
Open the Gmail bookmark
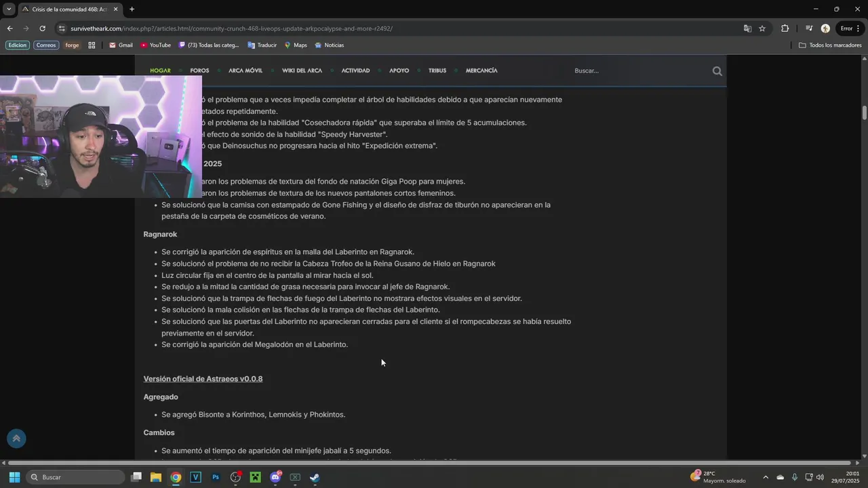point(121,45)
